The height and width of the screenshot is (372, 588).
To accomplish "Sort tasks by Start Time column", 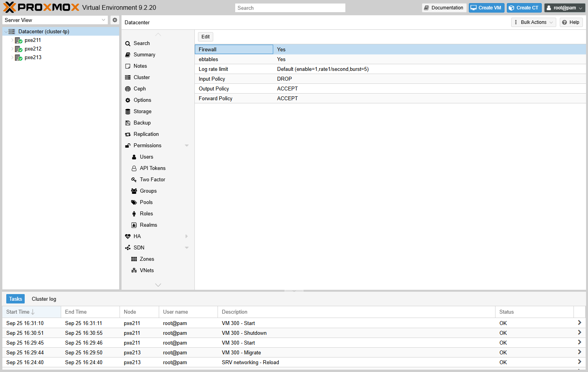I will [31, 312].
